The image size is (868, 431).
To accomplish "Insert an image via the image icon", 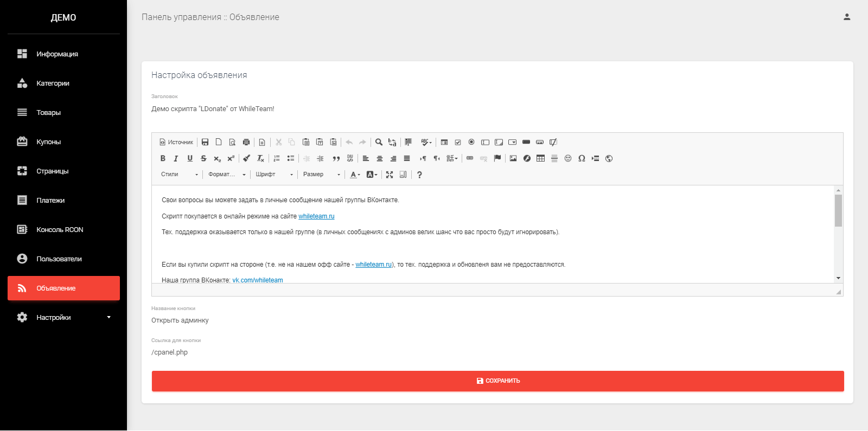I will (513, 158).
